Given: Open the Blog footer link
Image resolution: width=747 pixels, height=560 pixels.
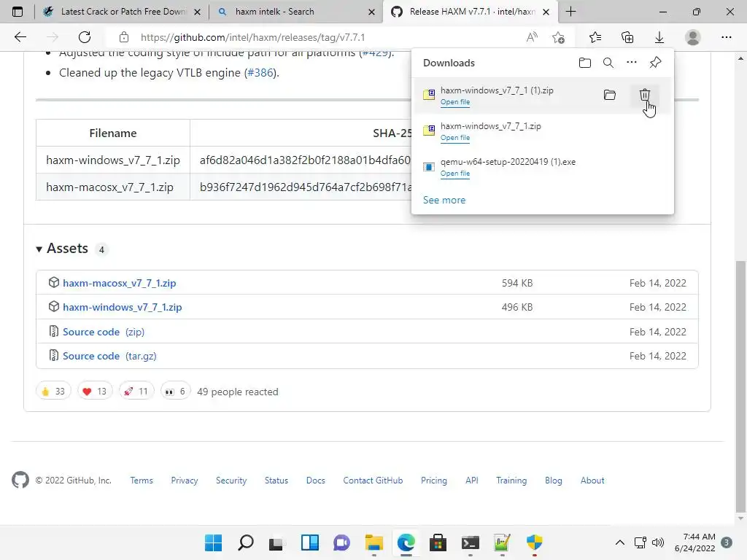Looking at the screenshot, I should (x=553, y=481).
